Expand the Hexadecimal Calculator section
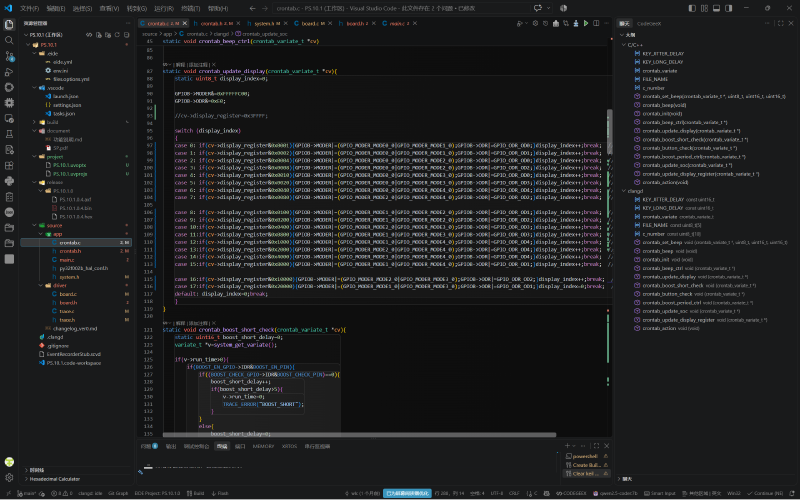The height and width of the screenshot is (500, 800). (x=53, y=479)
